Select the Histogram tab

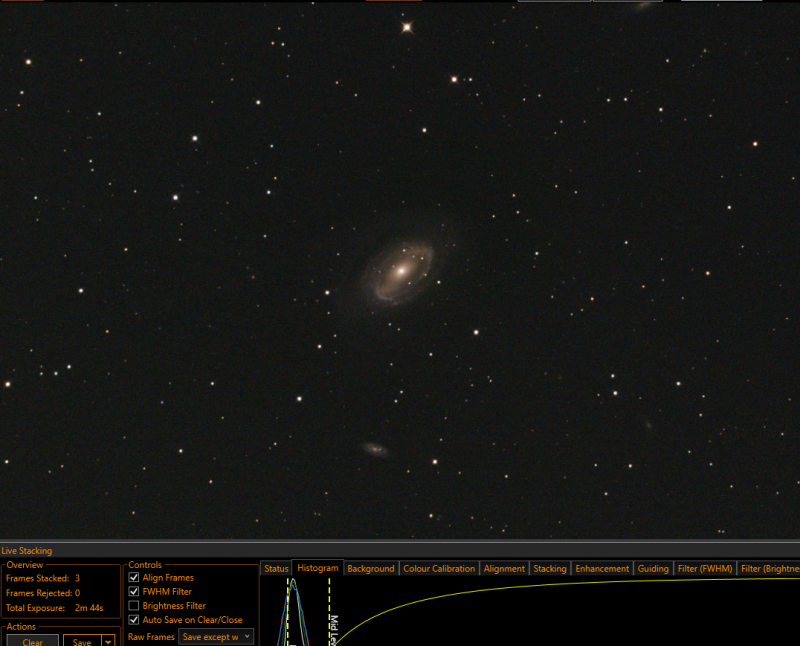click(x=317, y=567)
